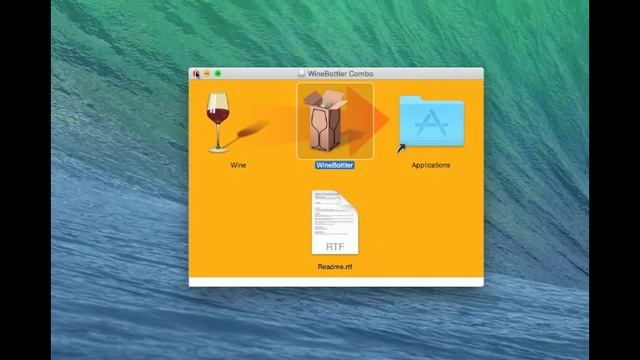Open the Applications folder shortcut
Viewport: 640px width, 360px height.
(431, 122)
